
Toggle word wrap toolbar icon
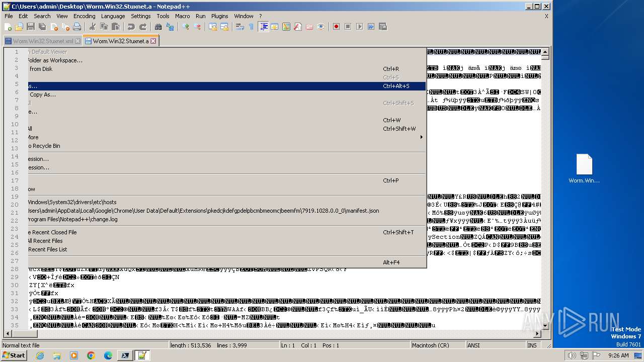240,27
